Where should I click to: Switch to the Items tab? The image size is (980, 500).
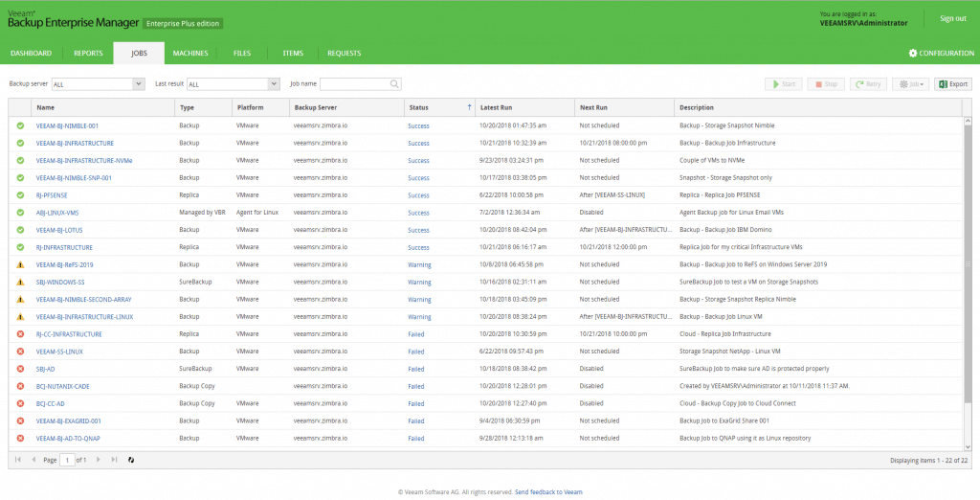pyautogui.click(x=293, y=54)
